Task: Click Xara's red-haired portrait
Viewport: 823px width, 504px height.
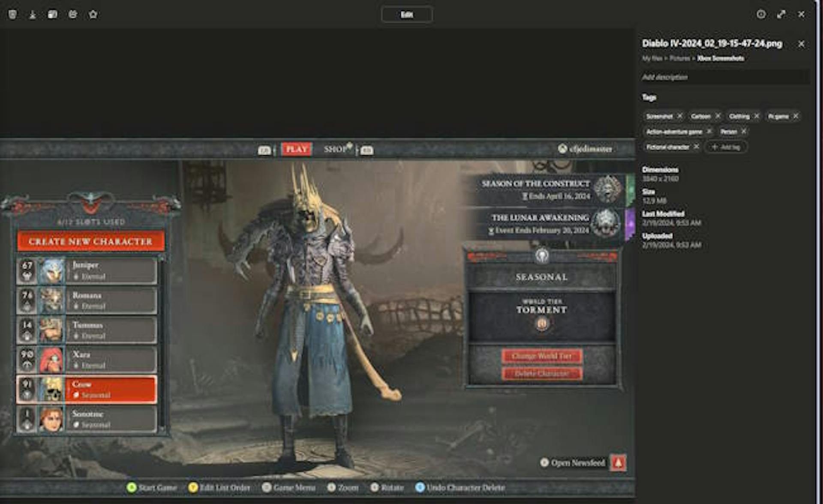Action: point(51,360)
